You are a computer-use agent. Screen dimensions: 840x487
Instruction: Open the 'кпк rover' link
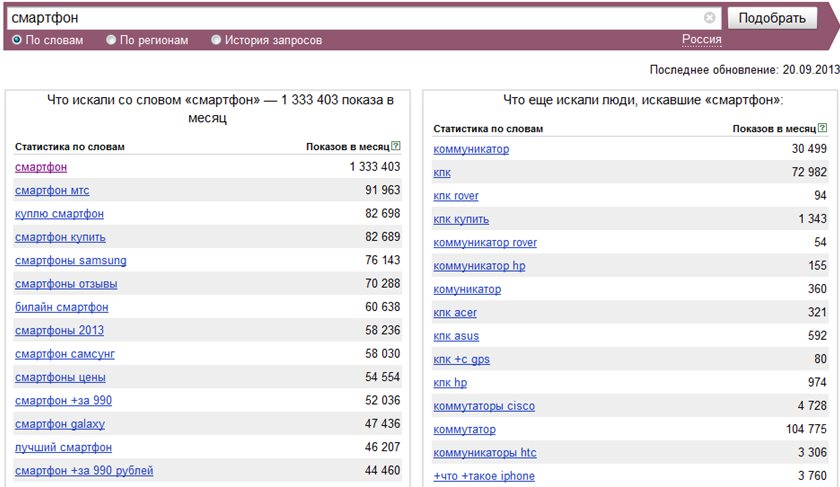pos(456,196)
